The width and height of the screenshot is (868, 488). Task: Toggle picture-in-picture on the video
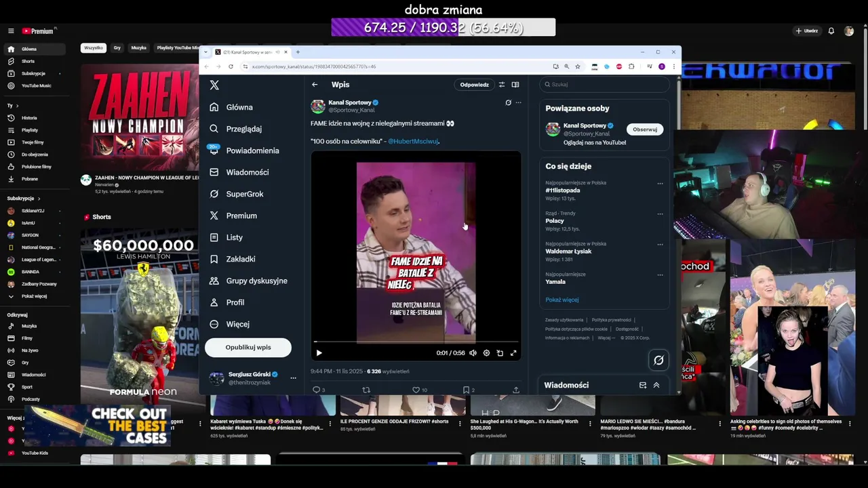click(x=500, y=352)
